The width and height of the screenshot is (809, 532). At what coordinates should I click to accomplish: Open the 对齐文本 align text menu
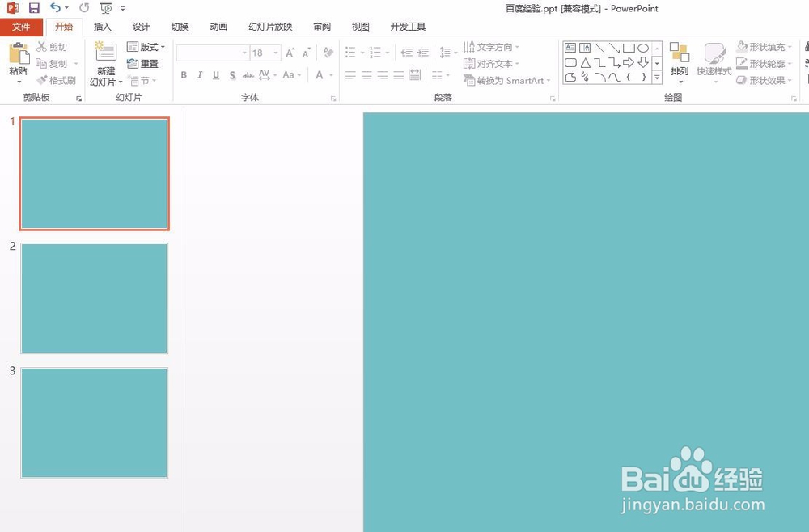(x=491, y=64)
